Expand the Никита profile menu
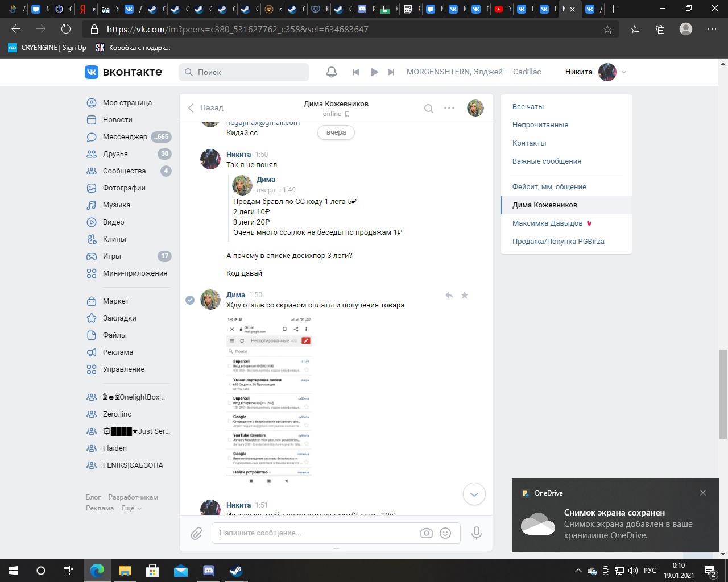This screenshot has height=582, width=728. [624, 72]
